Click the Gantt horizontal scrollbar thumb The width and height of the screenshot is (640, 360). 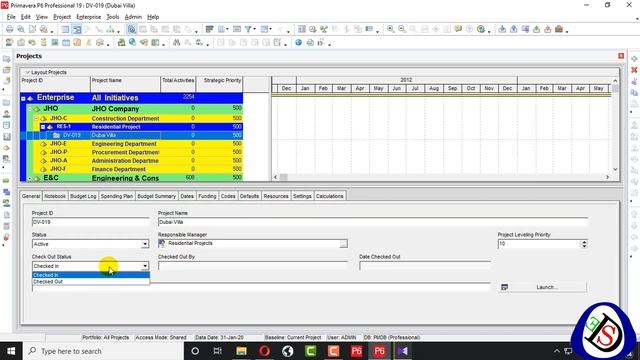[x=283, y=177]
